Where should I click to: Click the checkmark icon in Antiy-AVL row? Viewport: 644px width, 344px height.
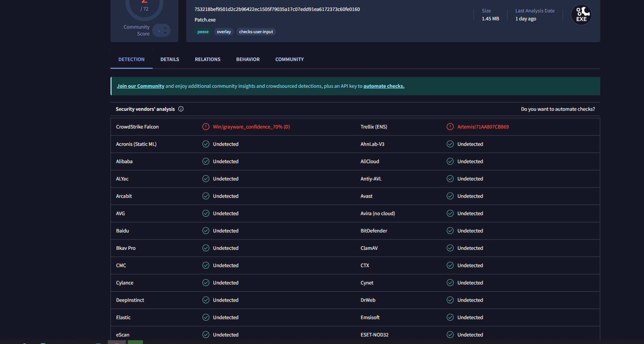[450, 179]
